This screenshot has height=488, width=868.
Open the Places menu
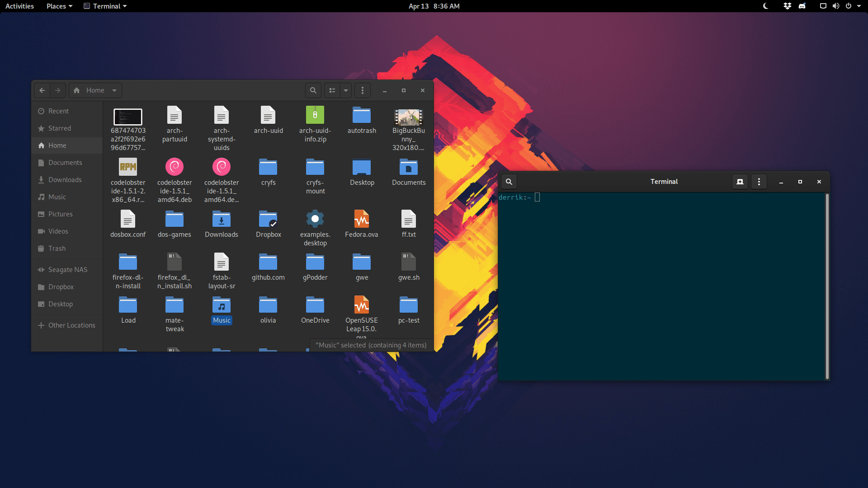pos(59,6)
